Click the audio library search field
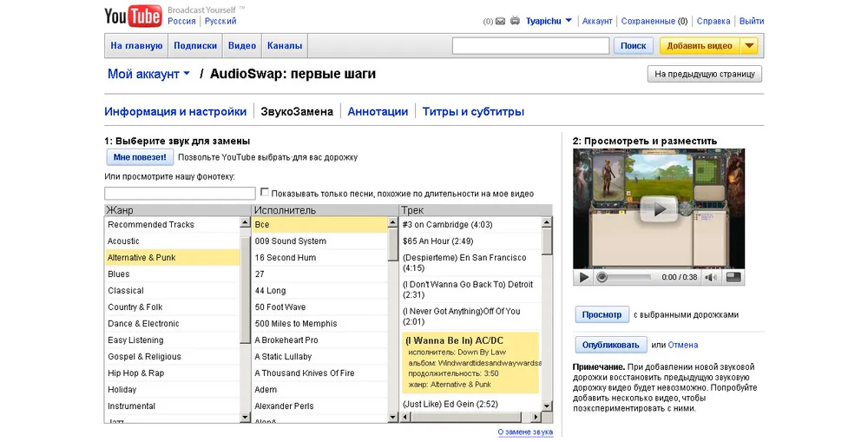Screen dimensions: 868x442 (179, 193)
